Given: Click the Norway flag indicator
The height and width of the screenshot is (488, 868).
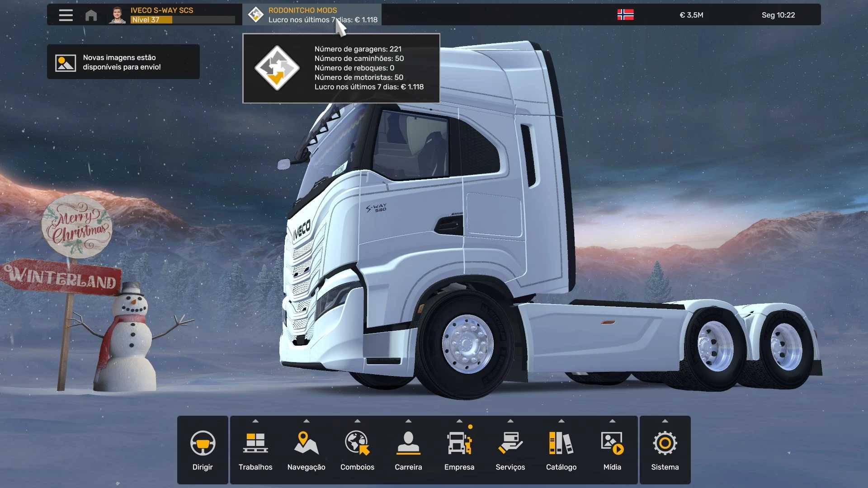Looking at the screenshot, I should (625, 15).
